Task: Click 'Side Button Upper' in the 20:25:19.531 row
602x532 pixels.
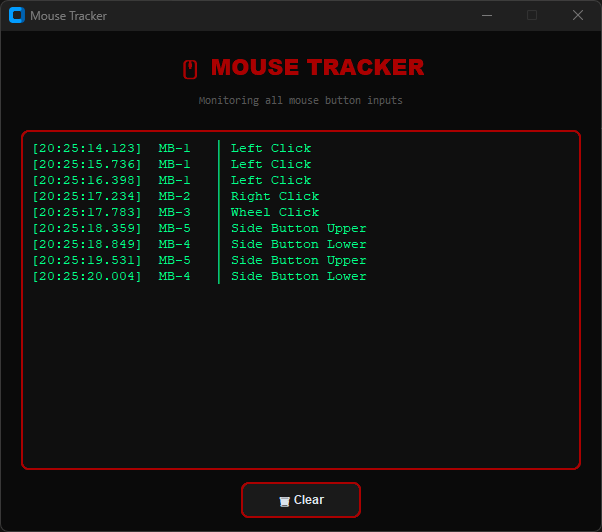Action: 299,261
